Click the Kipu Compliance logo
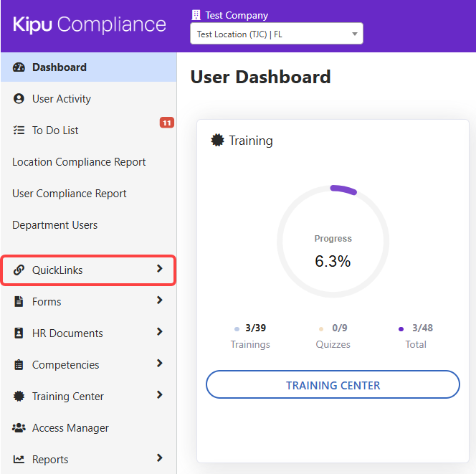Screen dimensions: 476x474 point(90,25)
